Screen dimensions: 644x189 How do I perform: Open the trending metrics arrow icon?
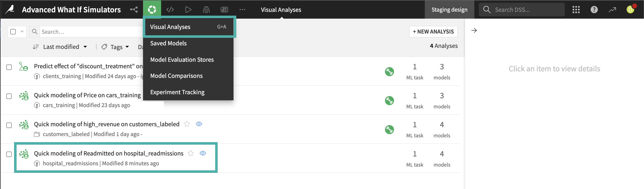coord(613,9)
